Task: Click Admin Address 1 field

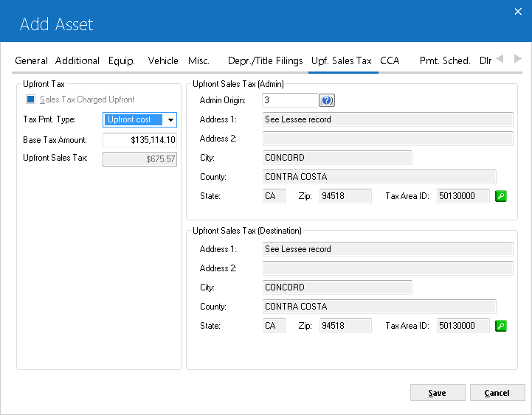Action: [387, 119]
